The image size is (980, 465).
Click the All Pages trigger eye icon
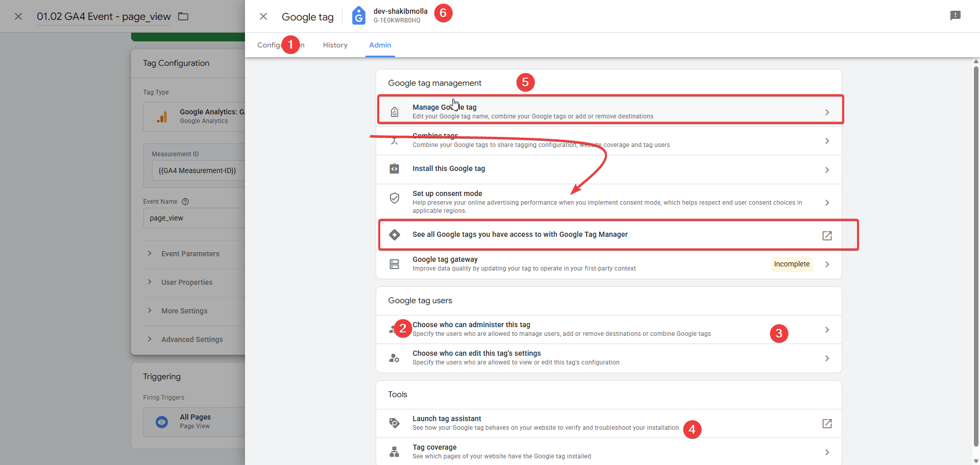click(162, 422)
